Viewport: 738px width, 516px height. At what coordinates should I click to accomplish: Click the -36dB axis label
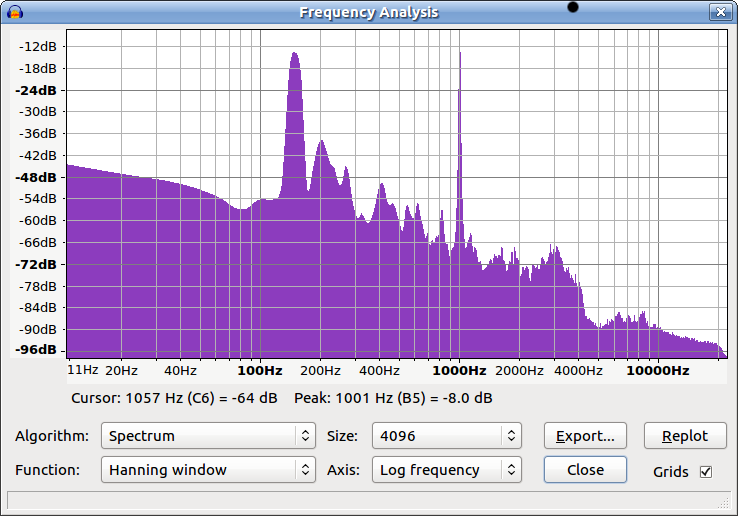(x=38, y=133)
